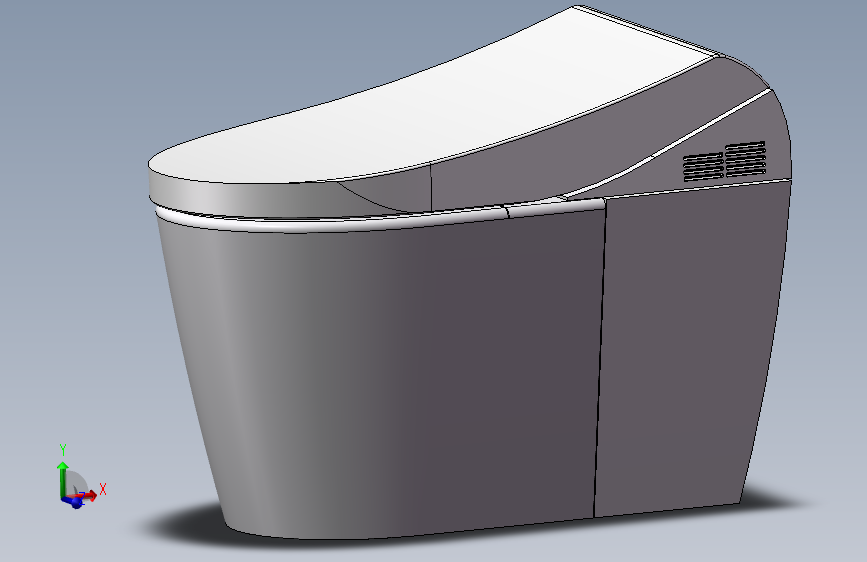The width and height of the screenshot is (867, 562).
Task: Select the rear lower side panel face
Action: point(691,348)
